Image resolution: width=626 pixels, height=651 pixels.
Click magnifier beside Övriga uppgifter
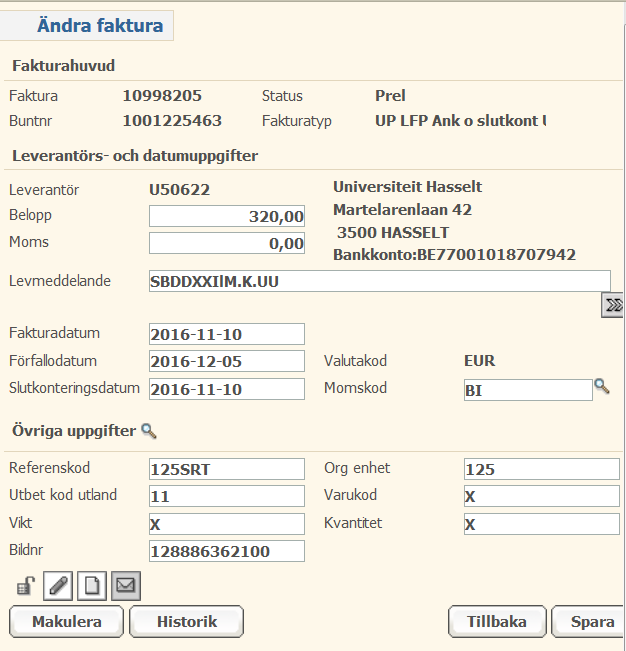(x=149, y=431)
